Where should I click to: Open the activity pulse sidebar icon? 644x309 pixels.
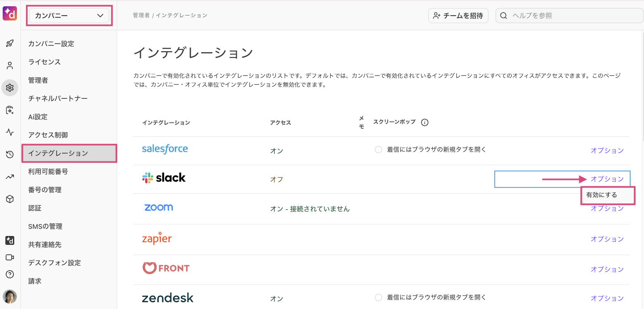tap(10, 132)
